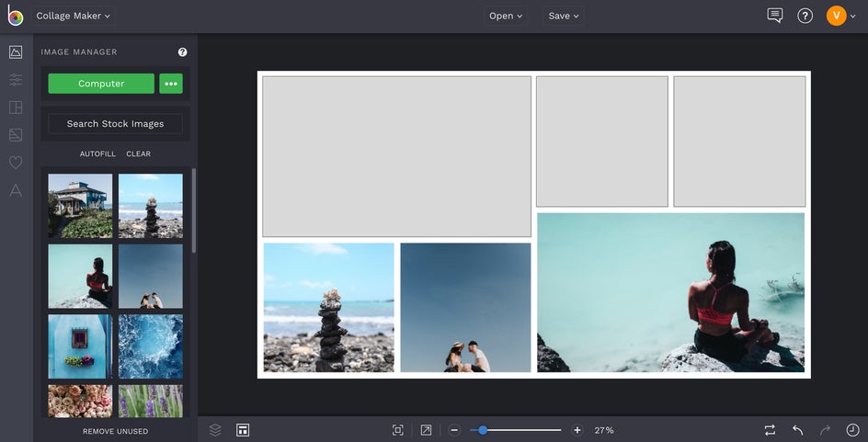Click the Search Stock Images button
Screen dimensions: 868x442
tap(115, 124)
